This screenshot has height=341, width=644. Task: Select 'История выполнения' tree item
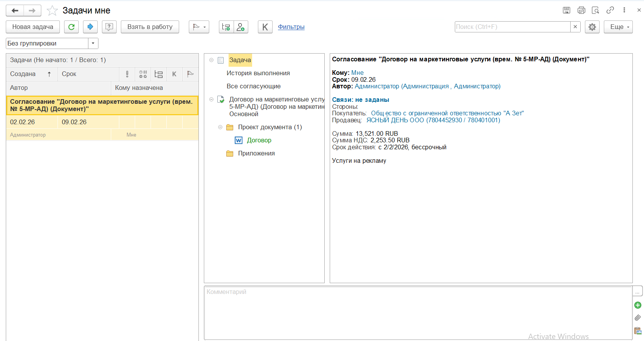pyautogui.click(x=258, y=73)
